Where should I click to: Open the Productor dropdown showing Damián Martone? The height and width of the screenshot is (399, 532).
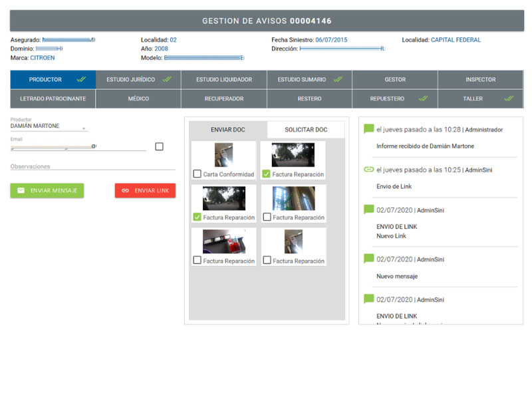pos(49,126)
